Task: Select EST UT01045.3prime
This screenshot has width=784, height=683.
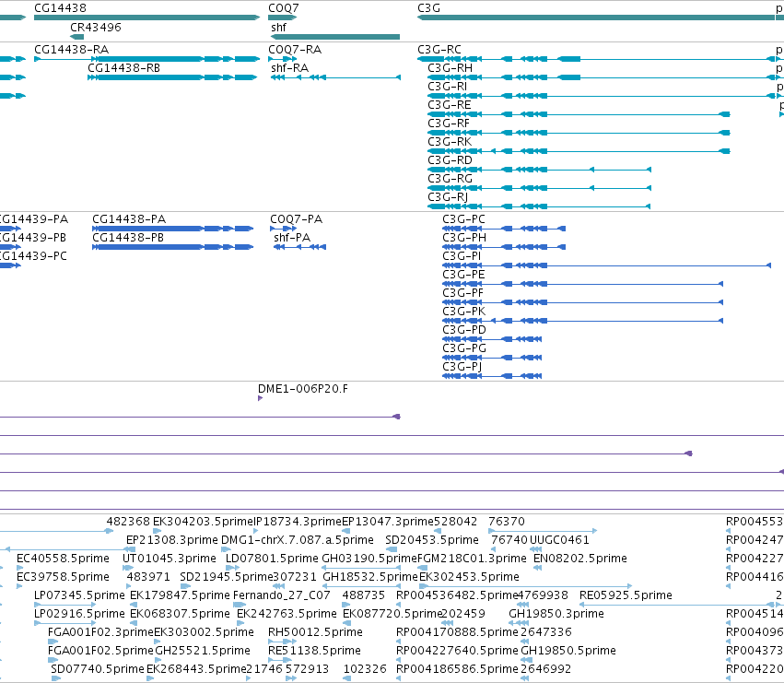Action: [170, 559]
